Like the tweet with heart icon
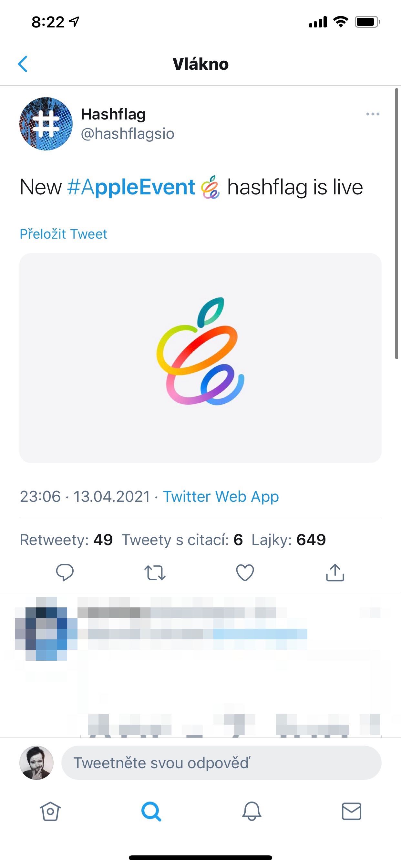 245,572
